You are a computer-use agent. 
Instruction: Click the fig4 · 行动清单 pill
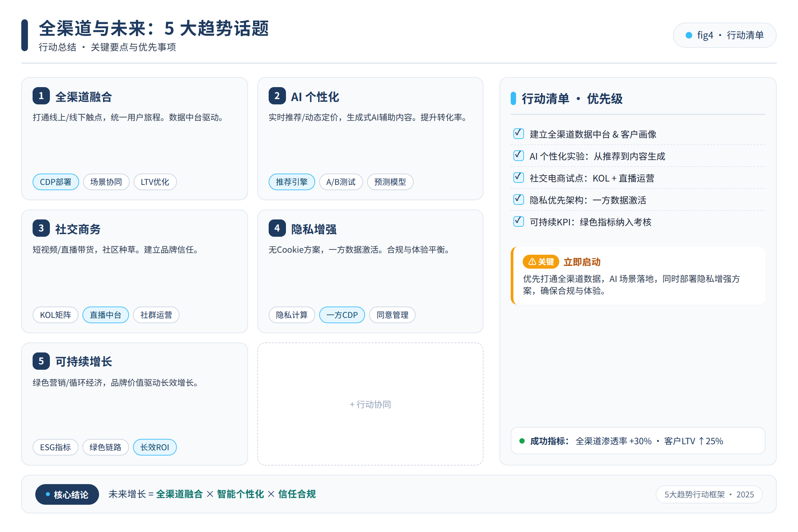725,35
